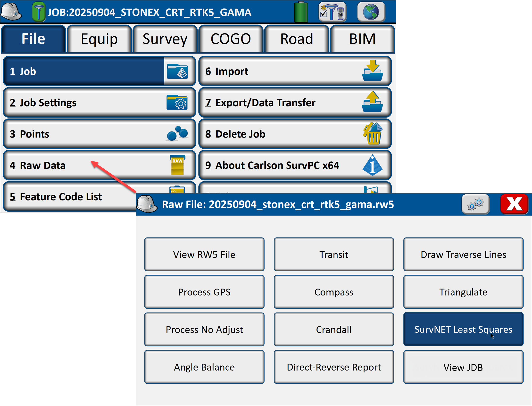Click the Export upload arrow icon
Image resolution: width=532 pixels, height=406 pixels.
point(372,102)
